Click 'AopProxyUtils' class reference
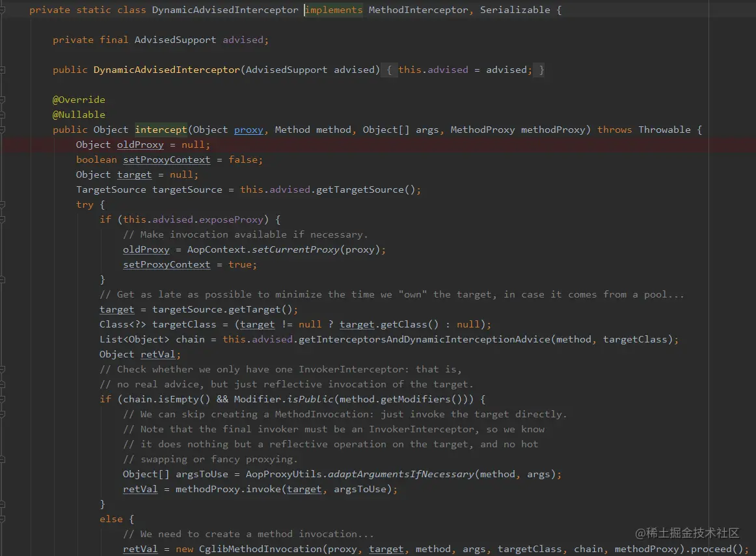 click(x=284, y=474)
